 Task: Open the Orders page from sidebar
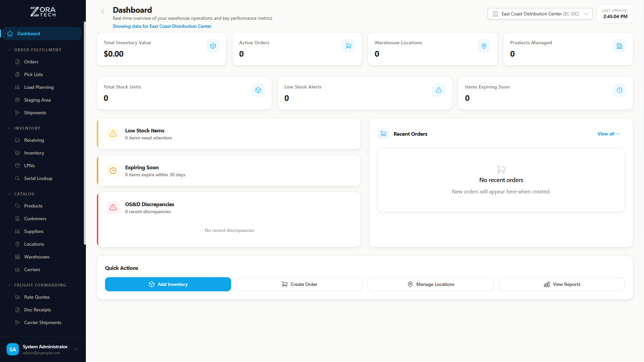(x=31, y=62)
